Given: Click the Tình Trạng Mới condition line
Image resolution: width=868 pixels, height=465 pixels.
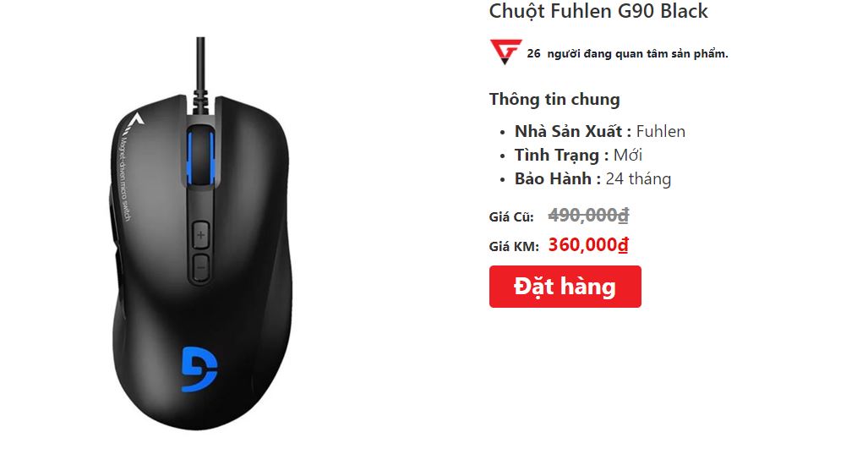Looking at the screenshot, I should (x=578, y=155).
